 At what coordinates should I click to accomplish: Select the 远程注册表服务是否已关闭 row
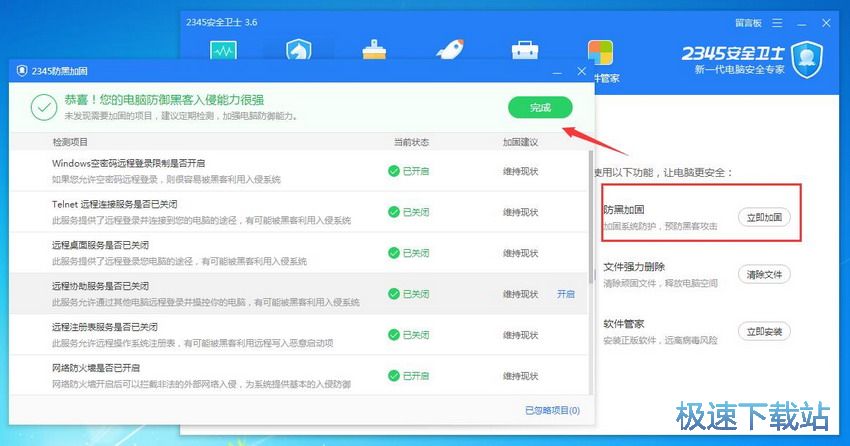(x=299, y=335)
